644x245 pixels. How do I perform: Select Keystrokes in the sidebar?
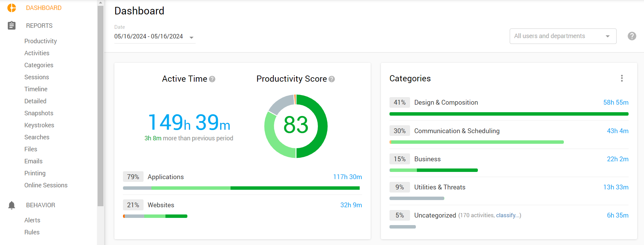[x=39, y=125]
